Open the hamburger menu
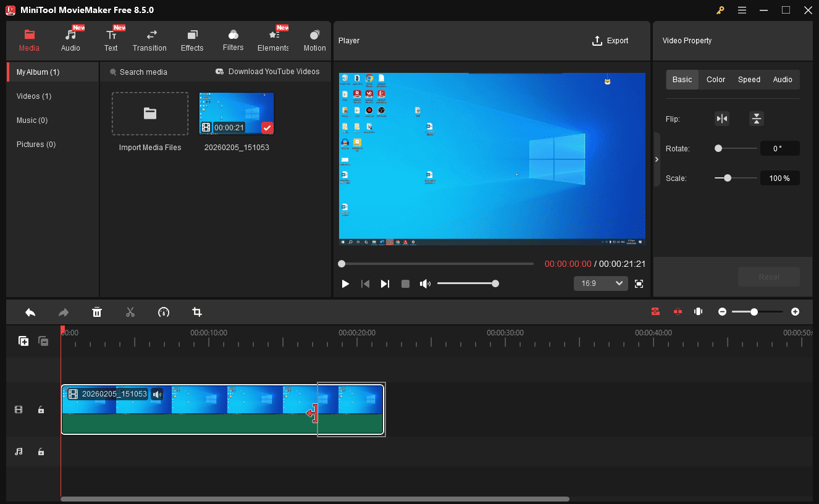 [742, 10]
